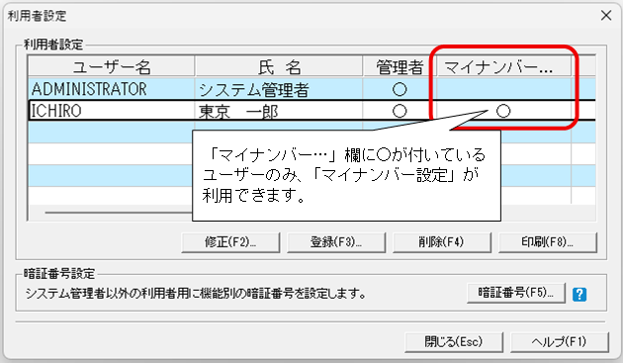Click the 登録(F3) button

click(336, 242)
